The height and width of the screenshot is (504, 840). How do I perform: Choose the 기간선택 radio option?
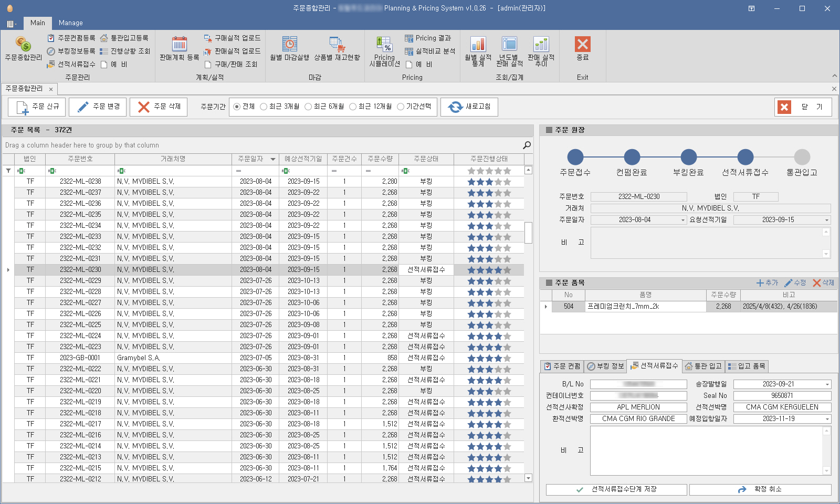401,107
